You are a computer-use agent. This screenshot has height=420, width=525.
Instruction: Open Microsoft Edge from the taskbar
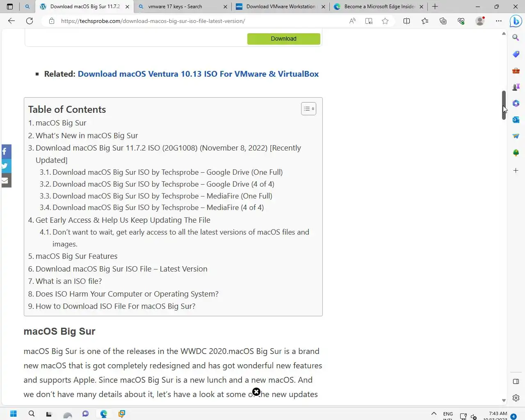pos(103,414)
